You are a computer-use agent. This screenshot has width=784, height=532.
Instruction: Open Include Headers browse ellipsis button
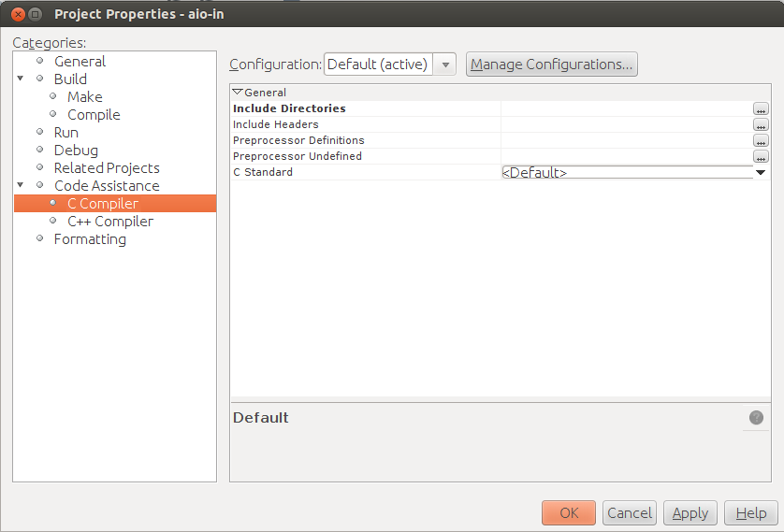point(761,125)
